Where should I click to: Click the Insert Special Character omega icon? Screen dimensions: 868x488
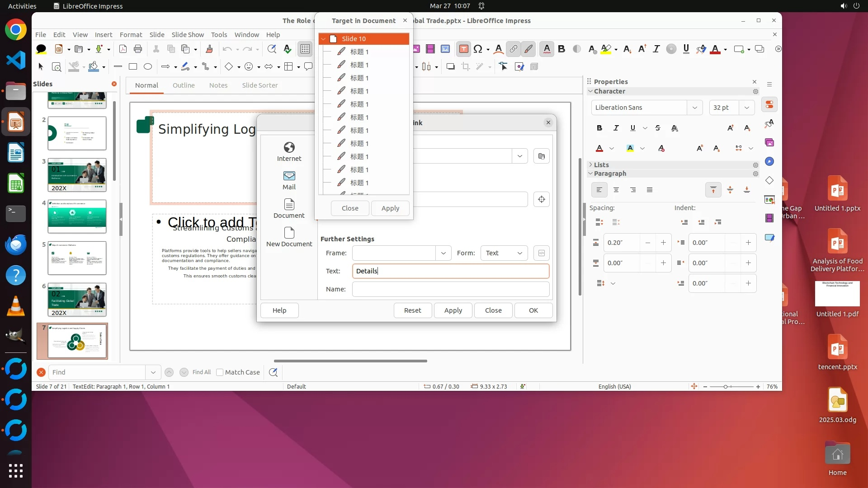click(478, 49)
